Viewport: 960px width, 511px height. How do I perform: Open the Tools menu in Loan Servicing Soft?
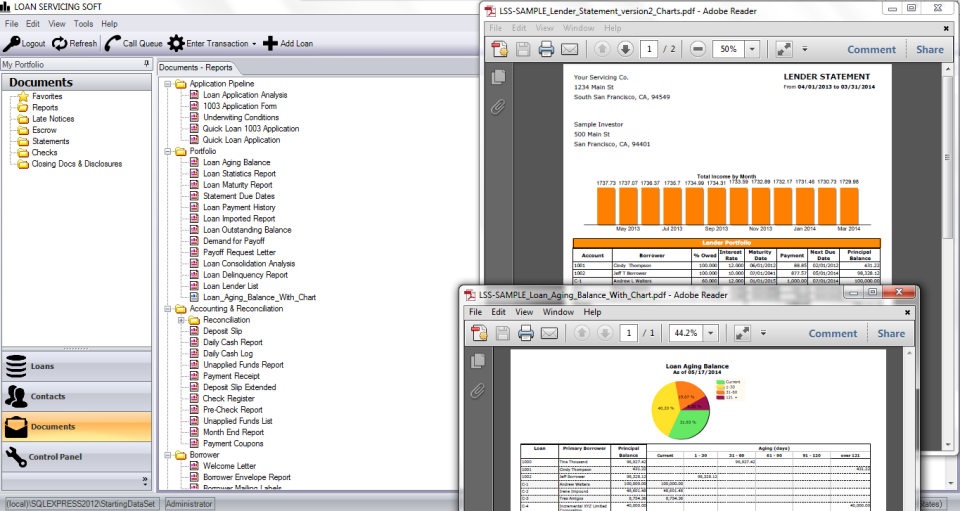(83, 24)
